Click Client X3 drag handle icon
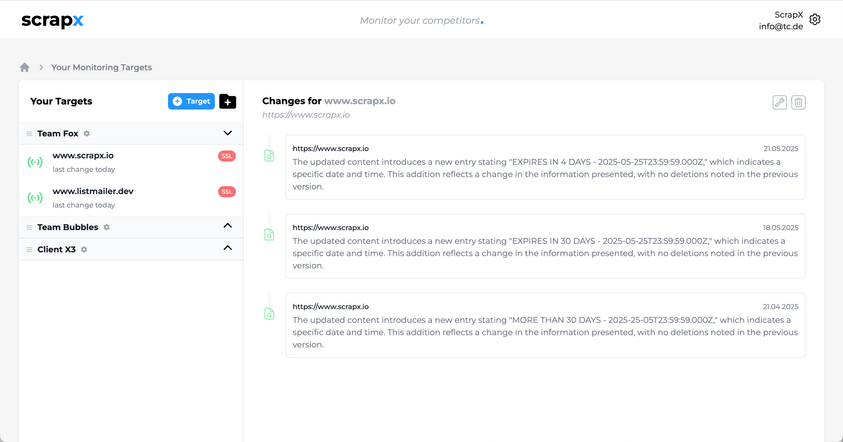 [x=29, y=249]
